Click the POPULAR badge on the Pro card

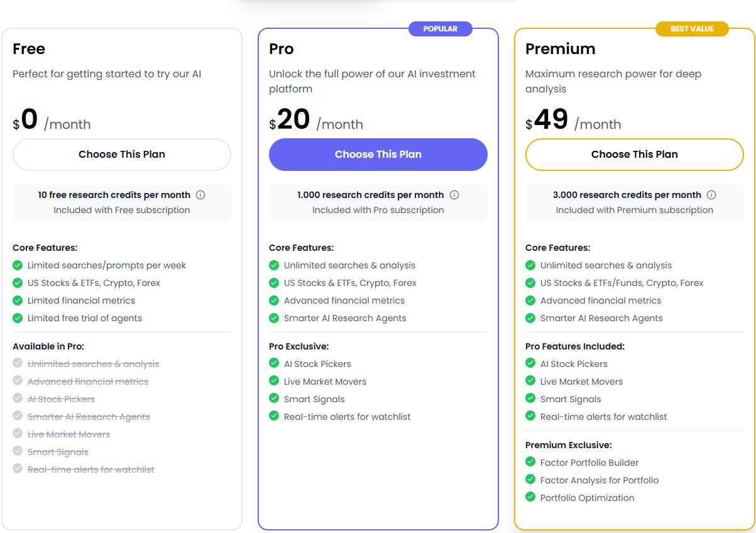(x=441, y=28)
